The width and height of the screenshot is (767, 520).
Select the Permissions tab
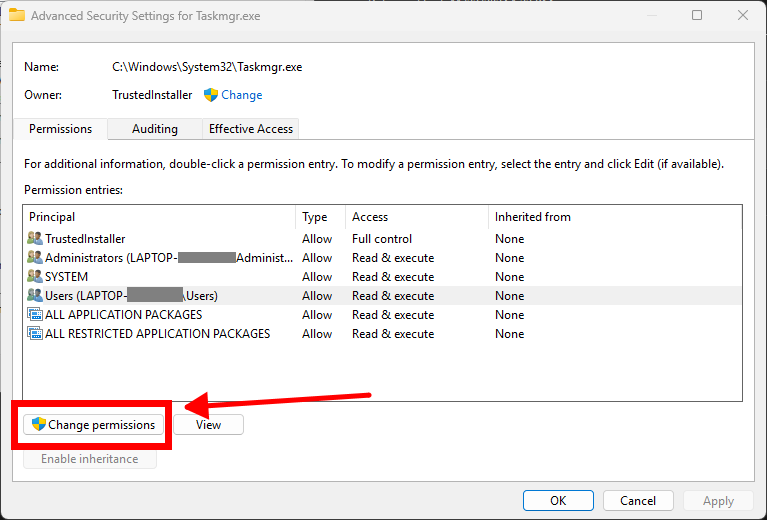(x=60, y=129)
